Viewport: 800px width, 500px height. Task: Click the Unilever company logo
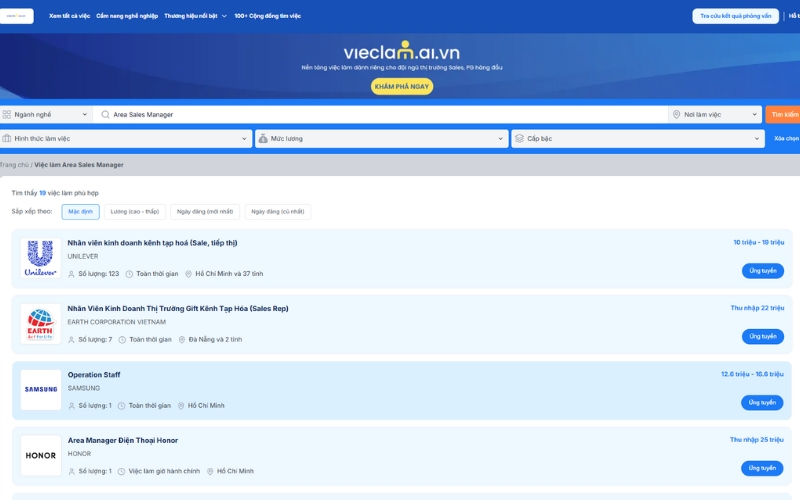click(x=40, y=258)
